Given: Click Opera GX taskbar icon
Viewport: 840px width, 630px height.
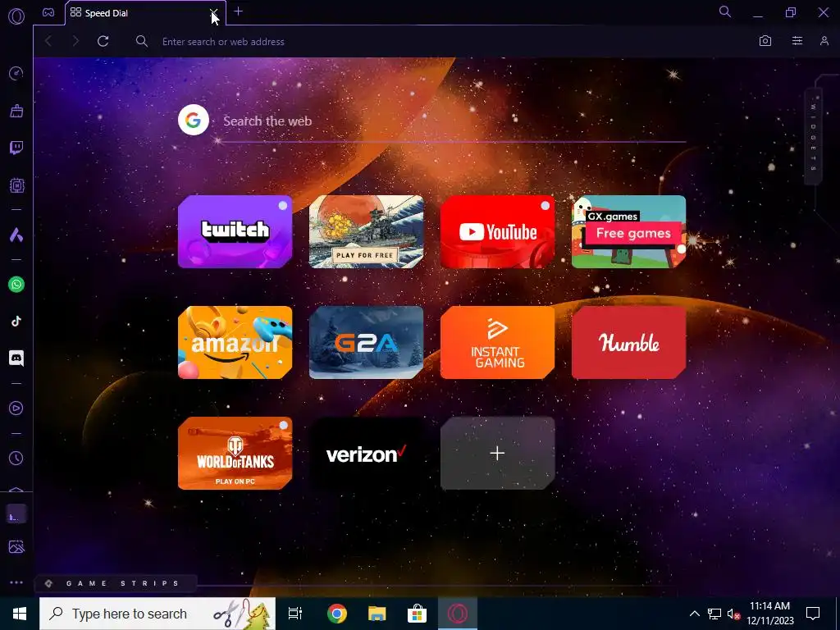Looking at the screenshot, I should 458,614.
